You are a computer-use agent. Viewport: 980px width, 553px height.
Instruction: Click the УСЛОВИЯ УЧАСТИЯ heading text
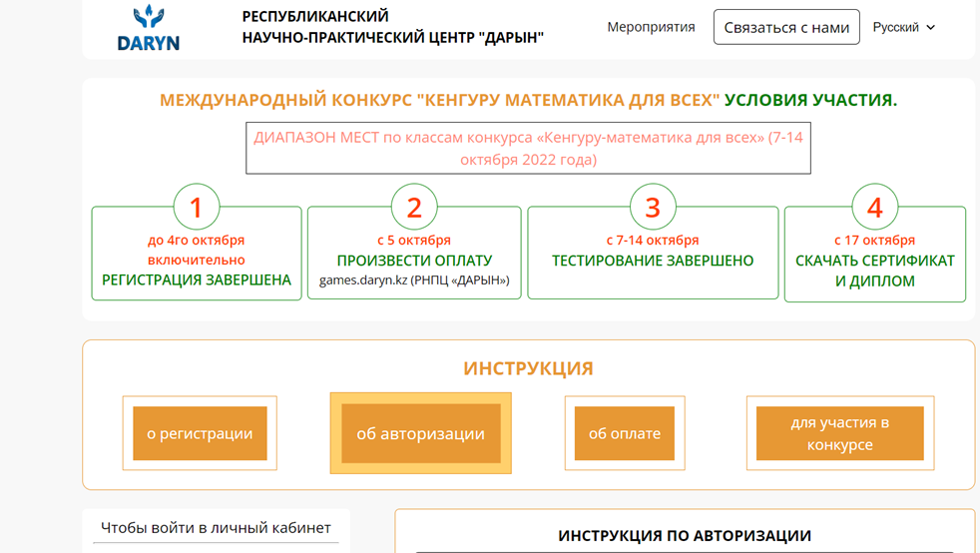[810, 100]
